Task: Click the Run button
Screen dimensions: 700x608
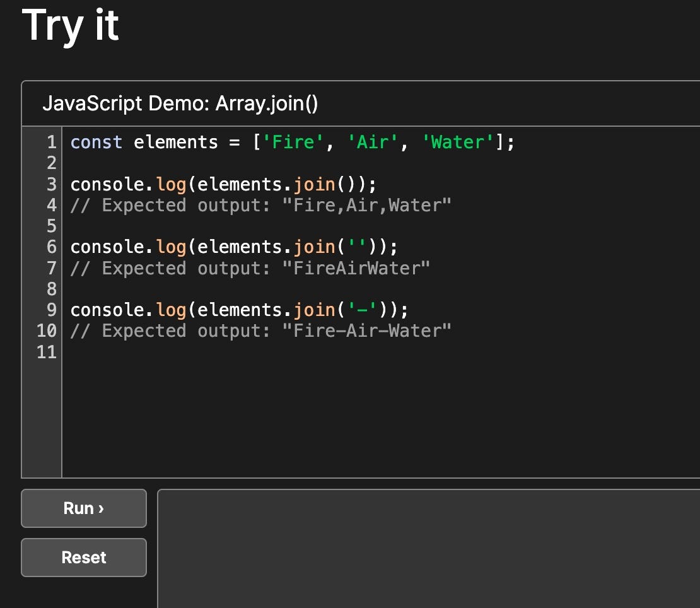Action: click(x=83, y=508)
